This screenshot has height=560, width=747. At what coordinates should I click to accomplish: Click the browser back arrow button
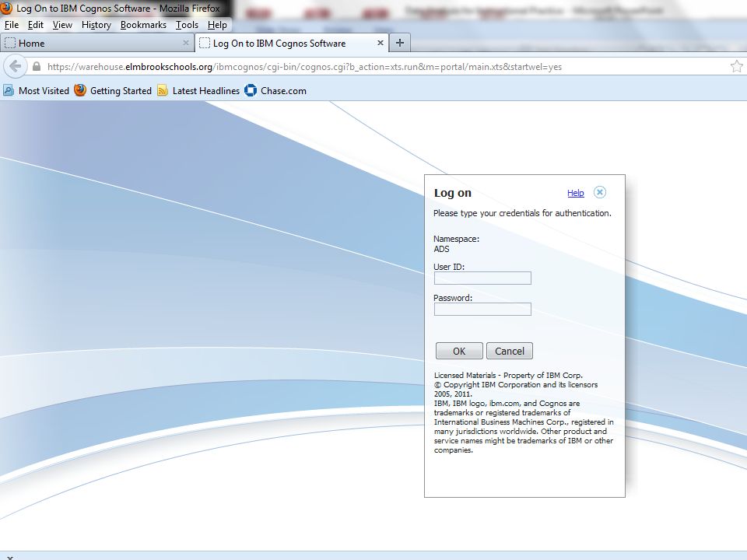(16, 66)
